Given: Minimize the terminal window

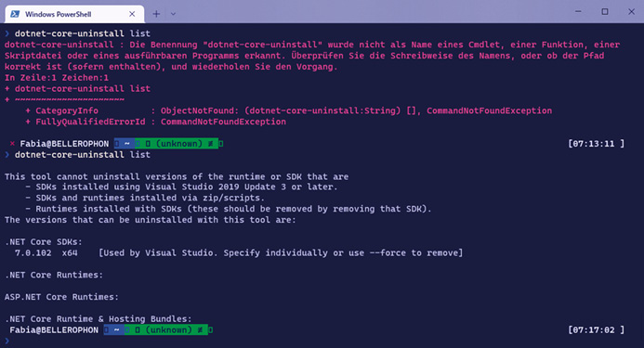Looking at the screenshot, I should pyautogui.click(x=578, y=11).
